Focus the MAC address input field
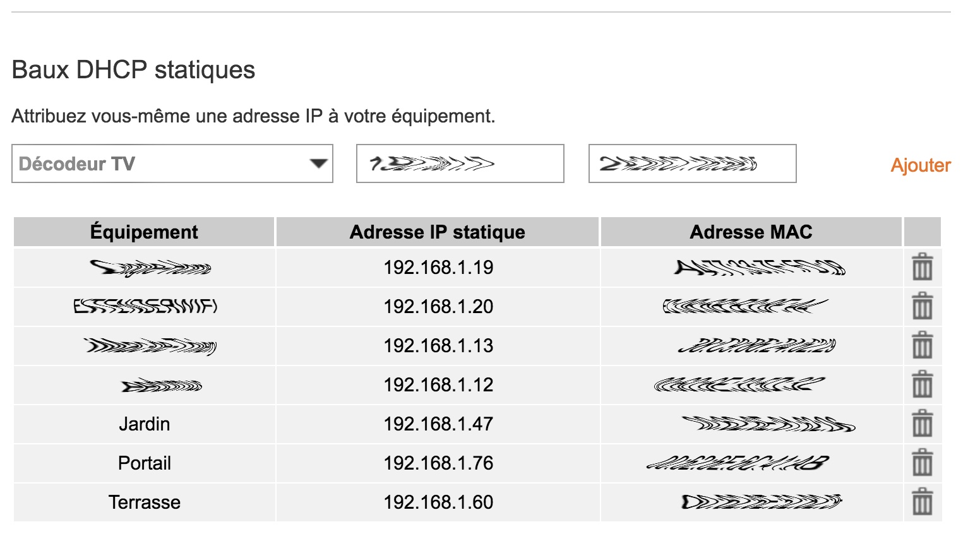This screenshot has height=558, width=980. point(692,164)
